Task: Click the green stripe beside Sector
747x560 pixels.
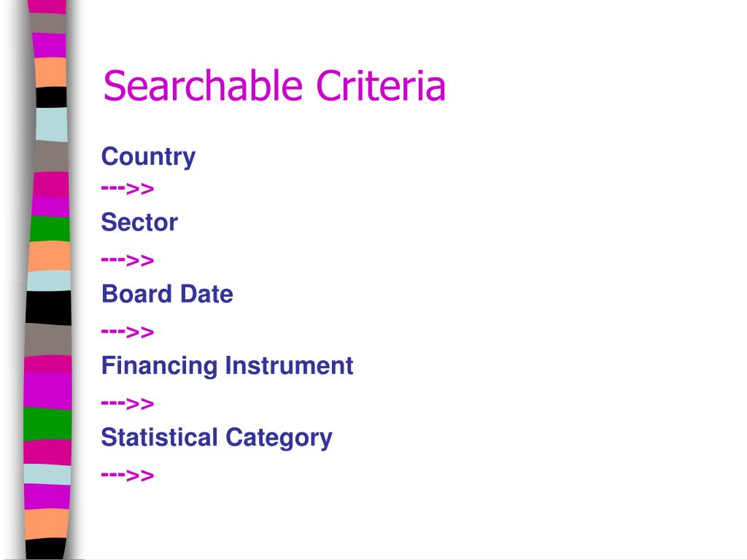Action: point(50,229)
